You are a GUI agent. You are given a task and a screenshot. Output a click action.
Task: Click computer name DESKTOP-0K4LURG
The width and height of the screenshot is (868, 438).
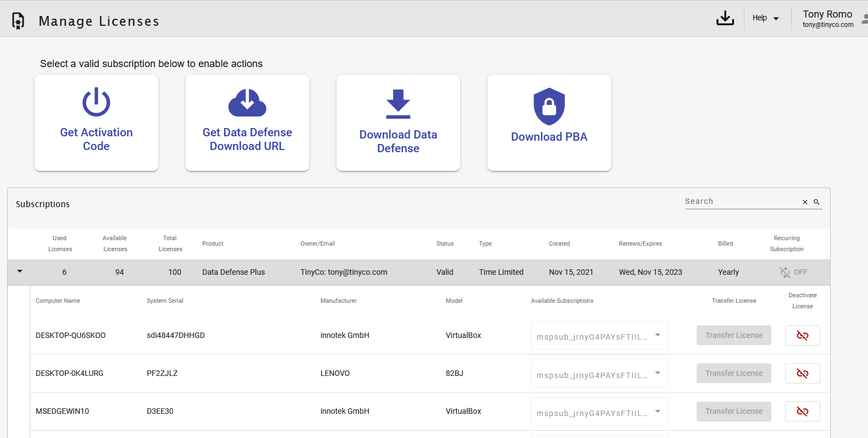tap(70, 373)
